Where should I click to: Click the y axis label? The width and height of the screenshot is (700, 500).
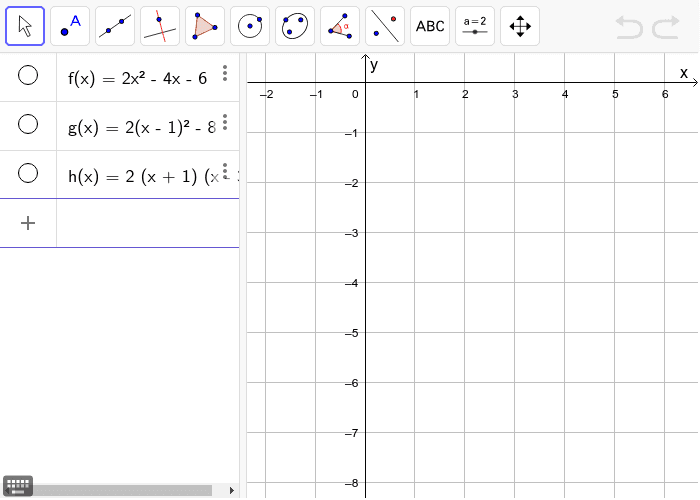(x=374, y=65)
